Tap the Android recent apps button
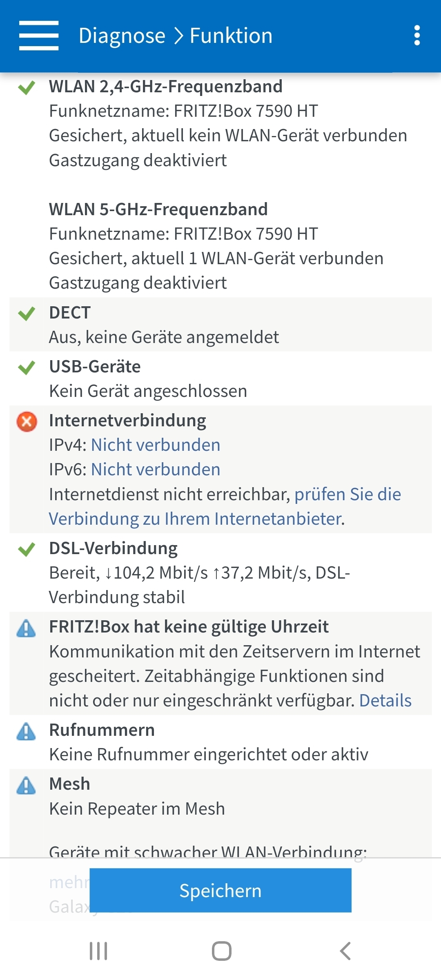 tap(98, 951)
